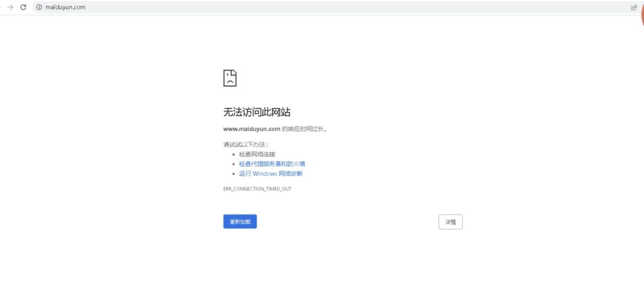Select the www.maiduyun.com bold hostname text
This screenshot has height=305, width=644.
tap(252, 129)
